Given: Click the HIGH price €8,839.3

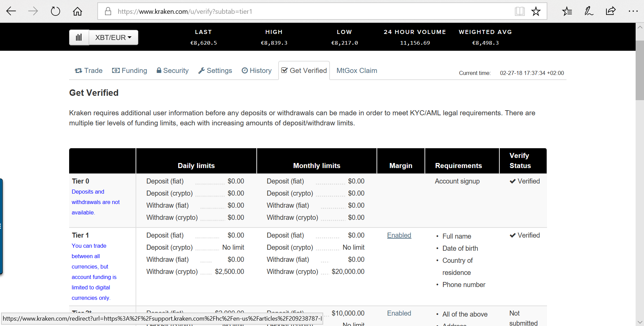Looking at the screenshot, I should coord(274,43).
